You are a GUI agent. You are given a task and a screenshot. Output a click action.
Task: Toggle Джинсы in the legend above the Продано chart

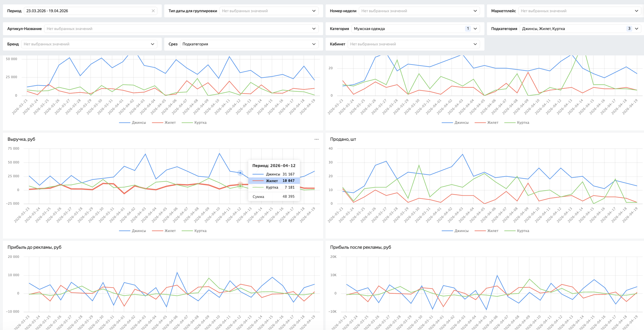[455, 123]
